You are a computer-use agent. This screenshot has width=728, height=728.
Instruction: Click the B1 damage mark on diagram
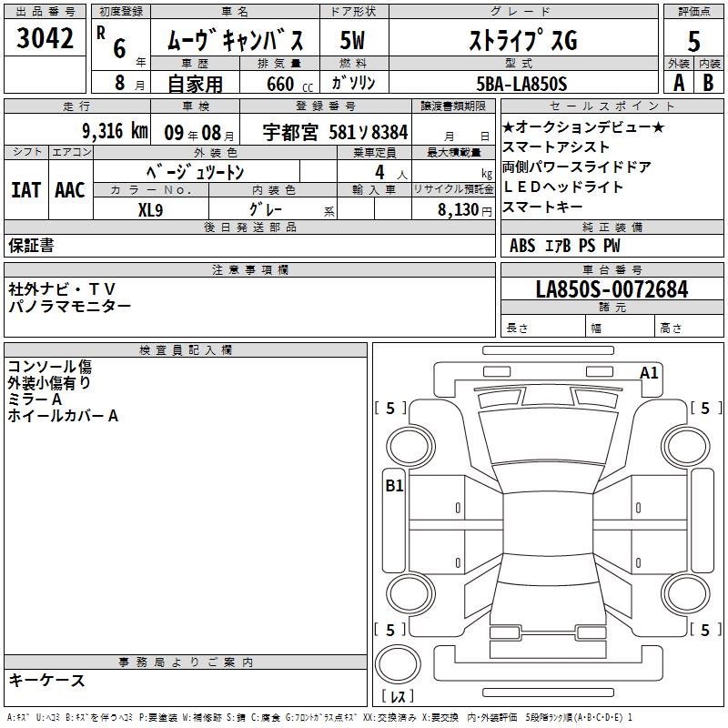[x=394, y=486]
